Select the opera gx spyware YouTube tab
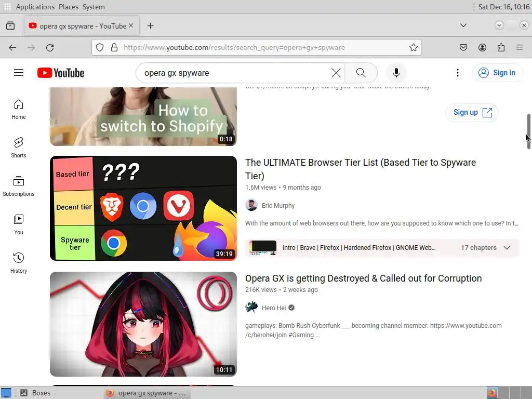Screen dimensions: 532x399 [x=82, y=26]
